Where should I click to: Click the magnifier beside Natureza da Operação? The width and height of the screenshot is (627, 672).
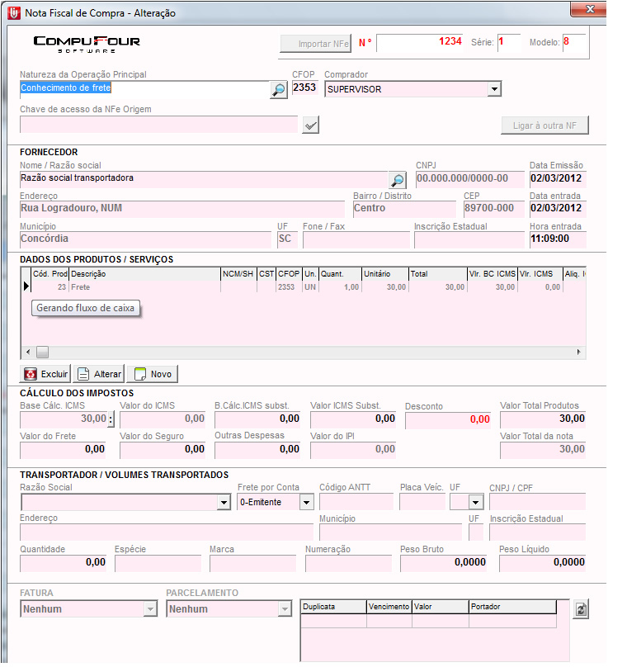pos(279,90)
